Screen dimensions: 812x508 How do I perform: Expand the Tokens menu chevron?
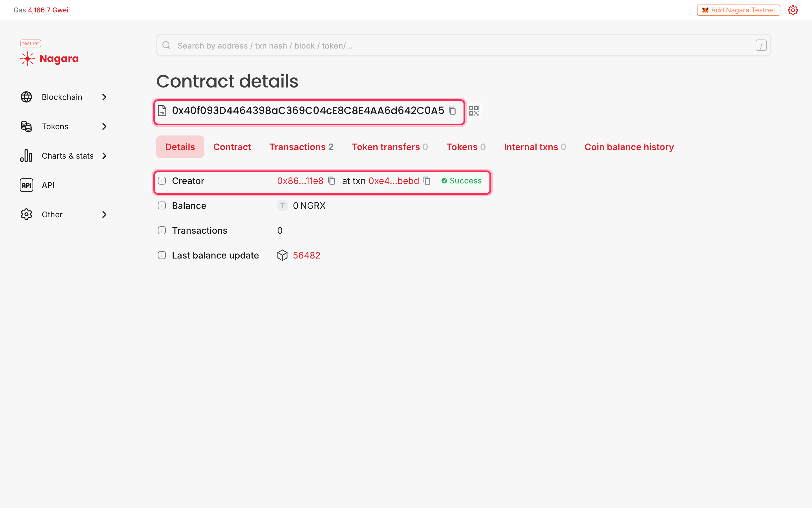104,126
